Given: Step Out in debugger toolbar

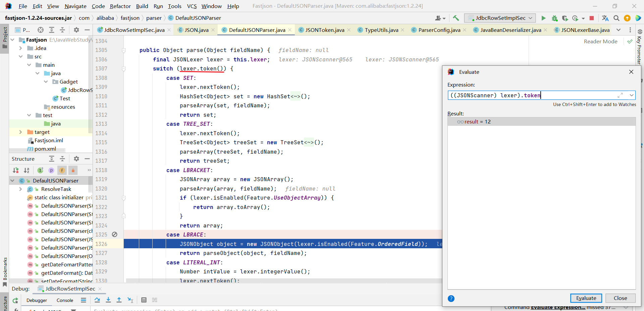Looking at the screenshot, I should click(x=119, y=300).
